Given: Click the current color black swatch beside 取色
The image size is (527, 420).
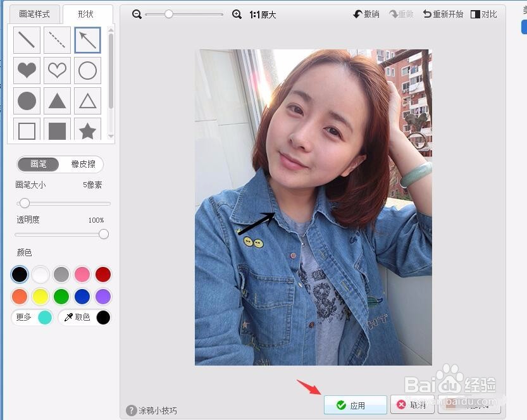Looking at the screenshot, I should [x=103, y=317].
